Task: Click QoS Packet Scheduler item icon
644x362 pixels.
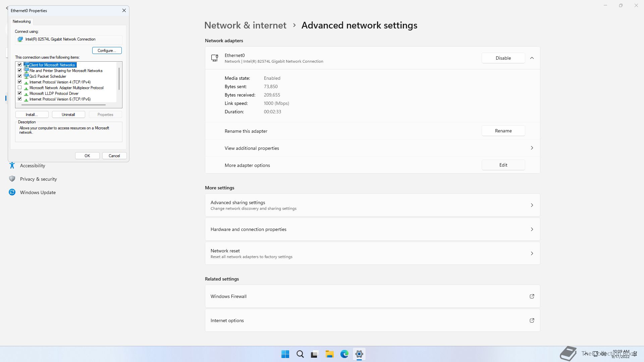Action: (26, 76)
